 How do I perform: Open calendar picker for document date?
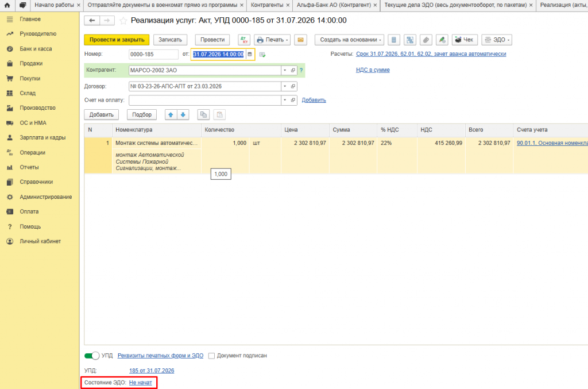tap(250, 55)
